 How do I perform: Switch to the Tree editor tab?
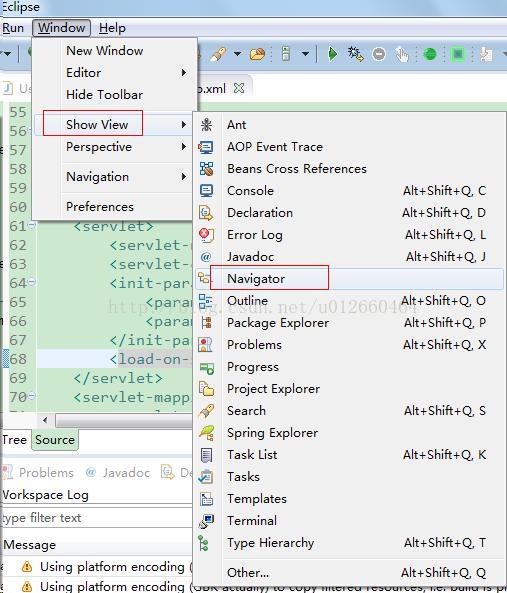14,440
